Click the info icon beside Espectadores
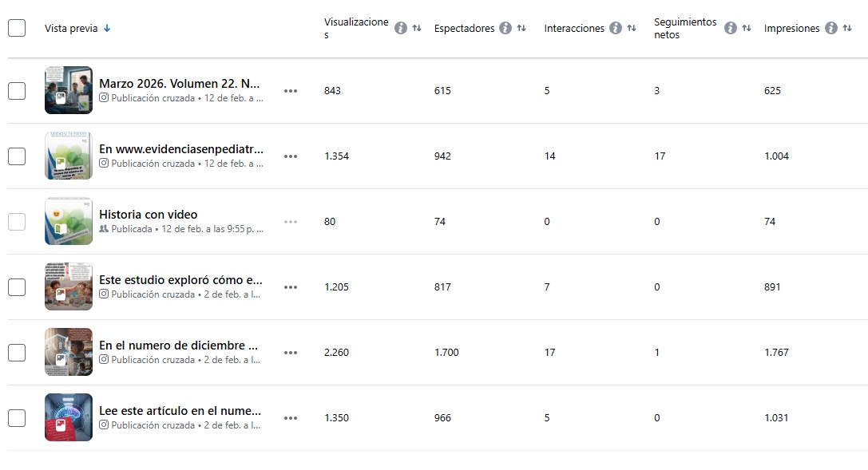The height and width of the screenshot is (470, 868). coord(505,28)
